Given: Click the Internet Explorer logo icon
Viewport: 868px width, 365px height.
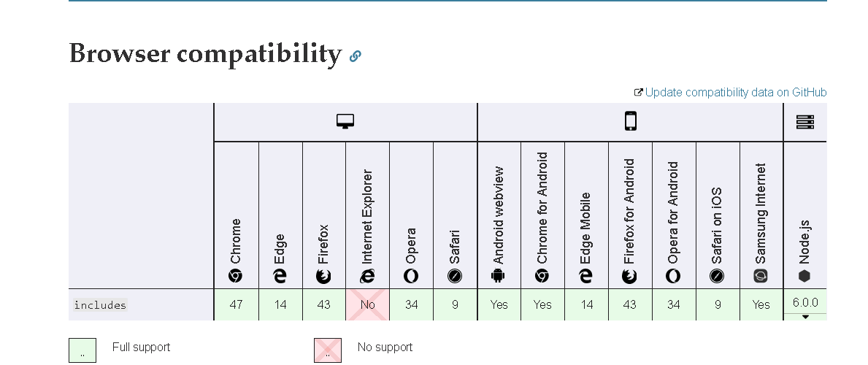Looking at the screenshot, I should click(x=367, y=276).
